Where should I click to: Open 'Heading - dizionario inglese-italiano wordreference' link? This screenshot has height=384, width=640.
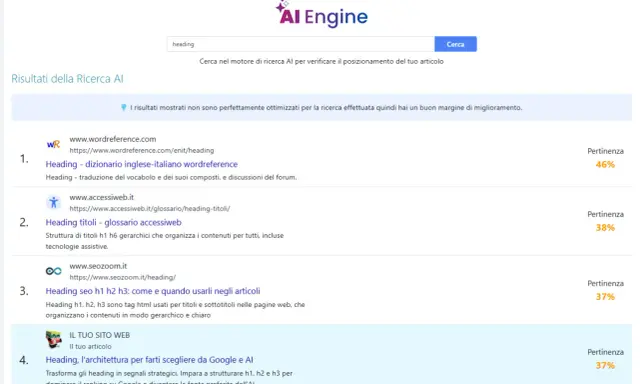coord(142,164)
